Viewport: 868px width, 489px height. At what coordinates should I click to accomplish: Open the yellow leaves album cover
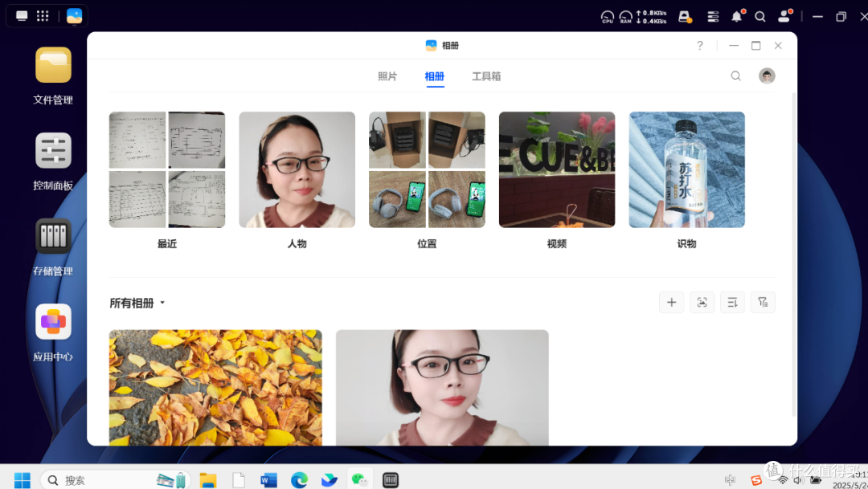click(x=215, y=388)
